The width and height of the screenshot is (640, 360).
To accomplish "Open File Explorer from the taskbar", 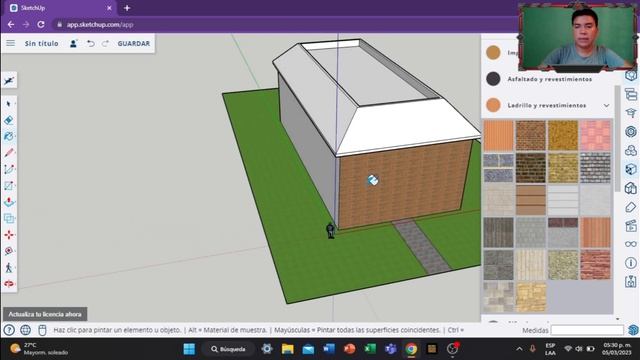I will (288, 349).
